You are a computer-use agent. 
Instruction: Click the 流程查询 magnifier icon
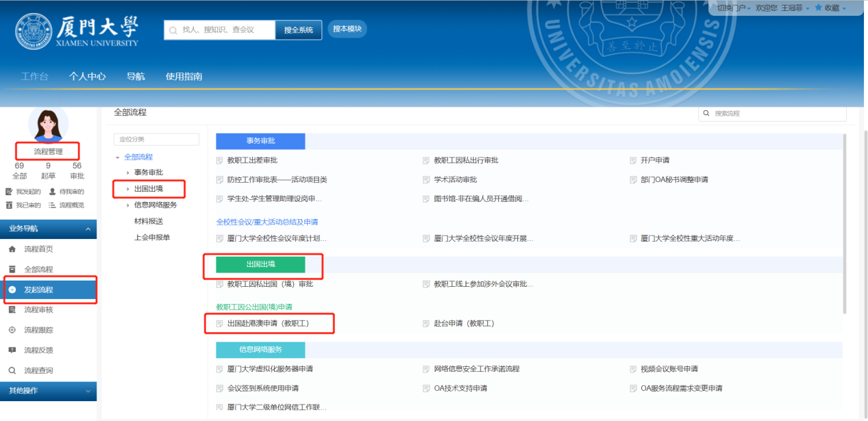click(x=12, y=370)
